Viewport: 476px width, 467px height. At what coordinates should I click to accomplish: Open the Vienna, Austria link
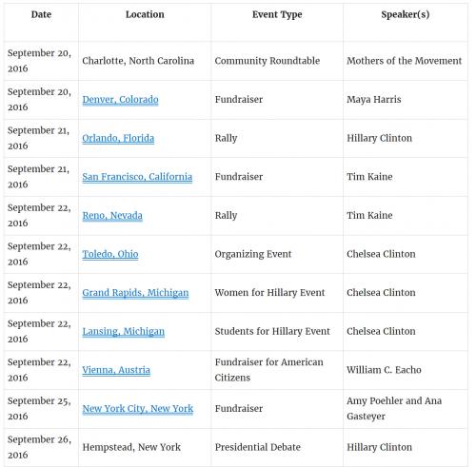point(116,370)
